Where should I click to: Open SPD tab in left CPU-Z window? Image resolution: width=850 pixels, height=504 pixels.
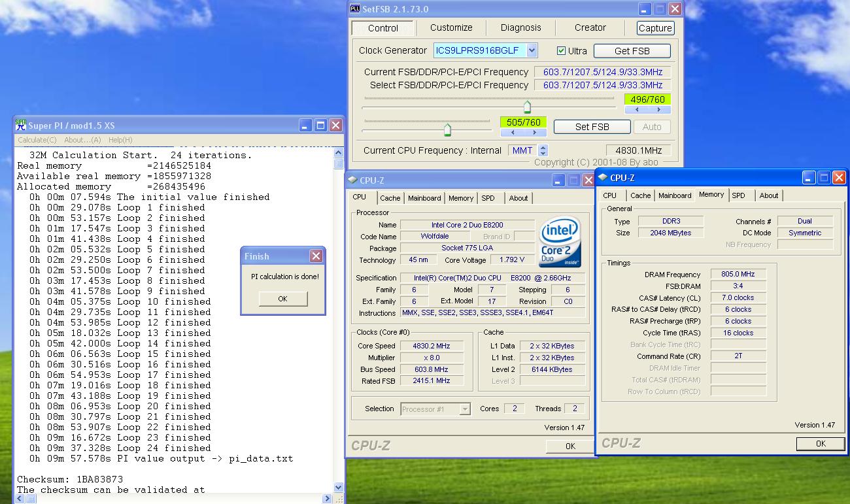(x=488, y=198)
